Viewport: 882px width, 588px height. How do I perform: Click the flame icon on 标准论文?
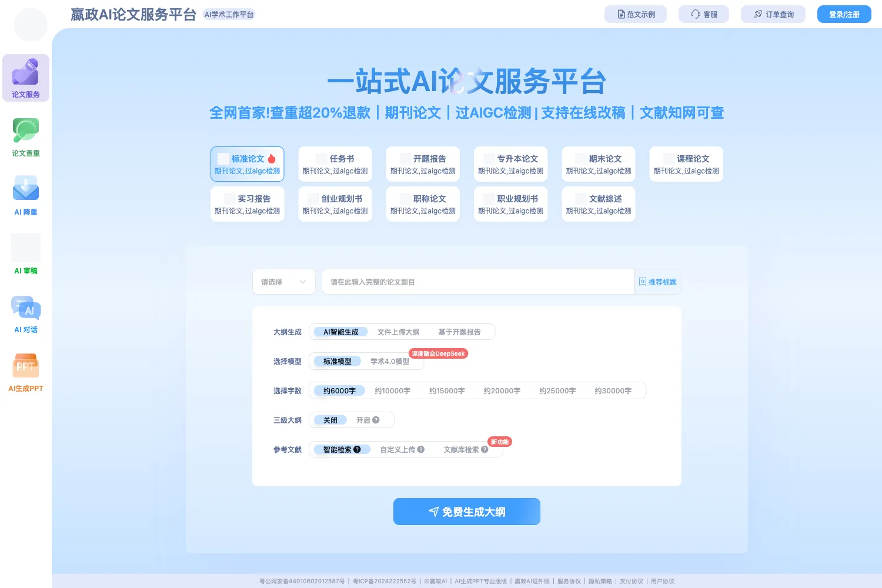tap(272, 159)
